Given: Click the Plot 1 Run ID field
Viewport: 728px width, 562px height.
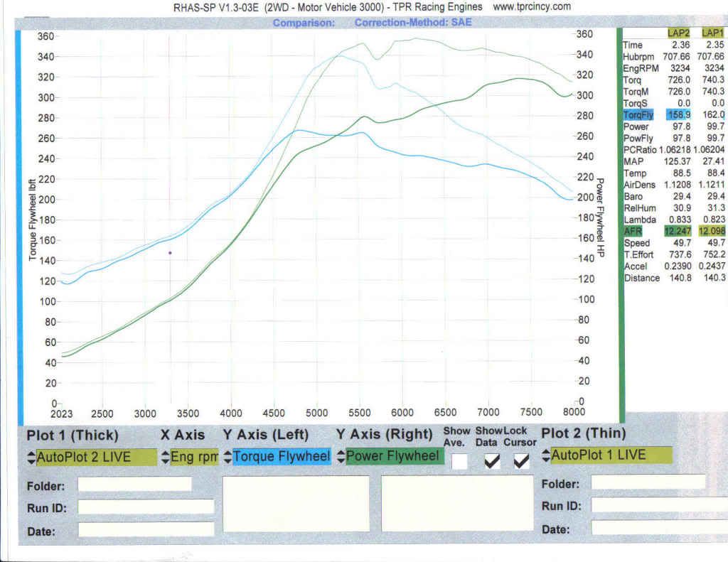Looking at the screenshot, I should pyautogui.click(x=146, y=507).
